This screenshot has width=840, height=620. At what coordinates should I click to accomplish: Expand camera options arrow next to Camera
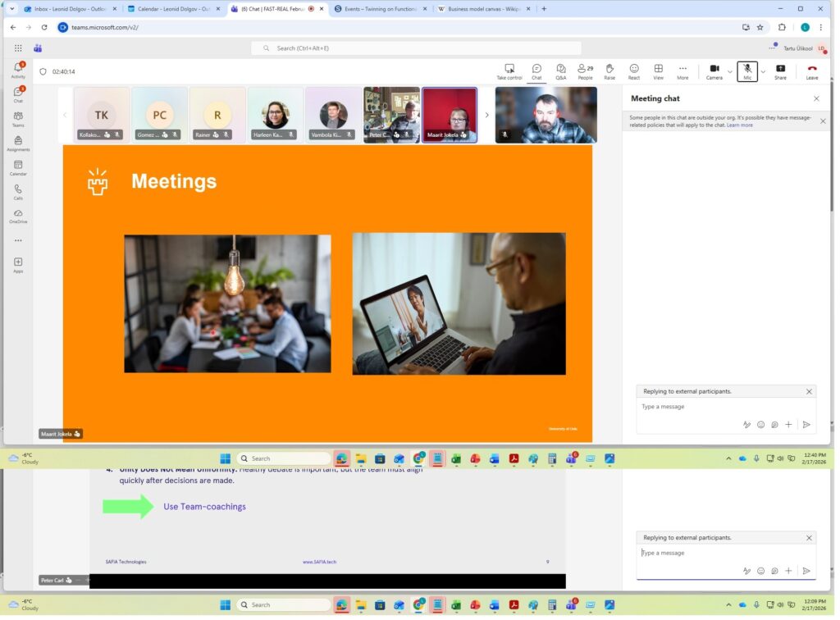pos(730,71)
